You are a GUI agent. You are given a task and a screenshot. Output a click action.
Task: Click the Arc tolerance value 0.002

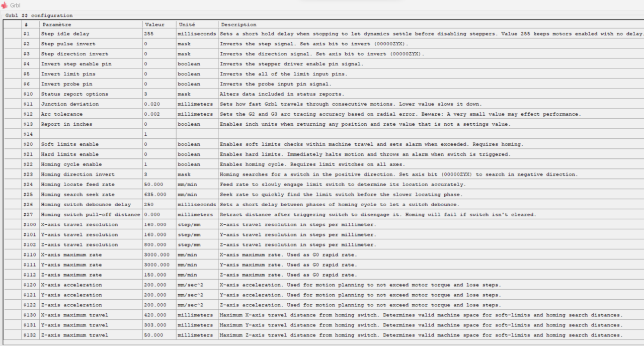(159, 114)
